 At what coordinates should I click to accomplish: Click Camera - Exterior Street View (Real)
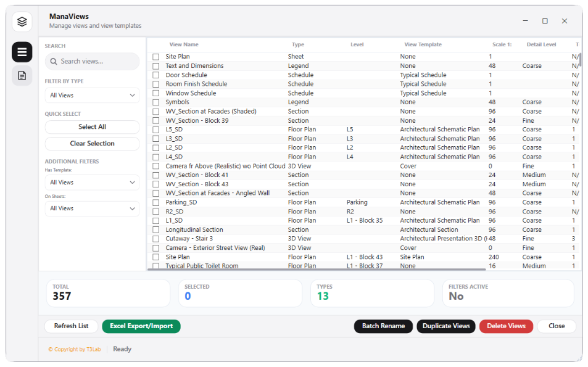point(215,248)
